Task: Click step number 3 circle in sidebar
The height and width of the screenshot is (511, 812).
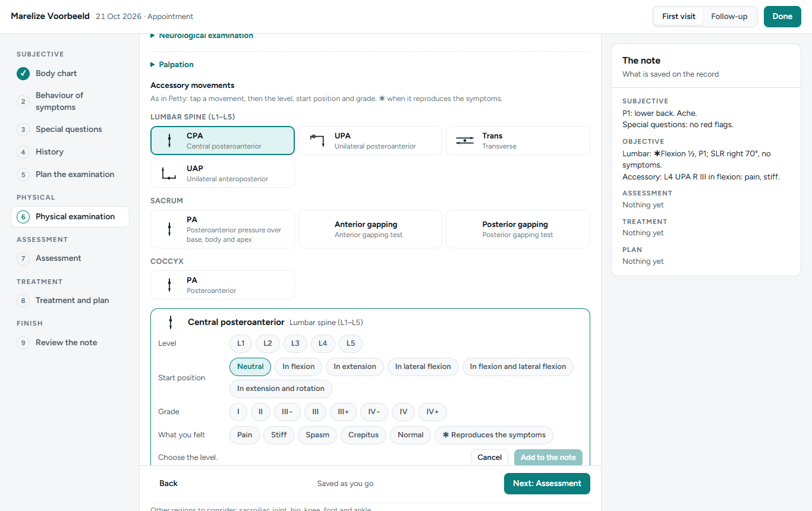Action: [x=23, y=130]
